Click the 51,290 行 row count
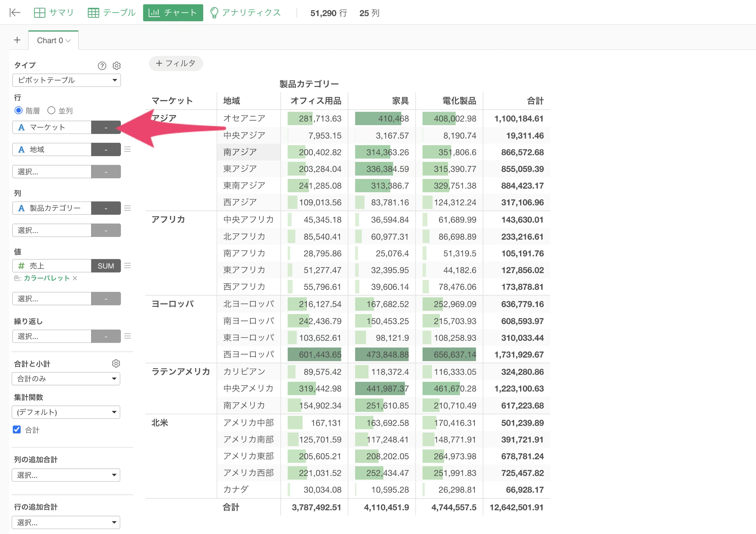 [x=329, y=13]
